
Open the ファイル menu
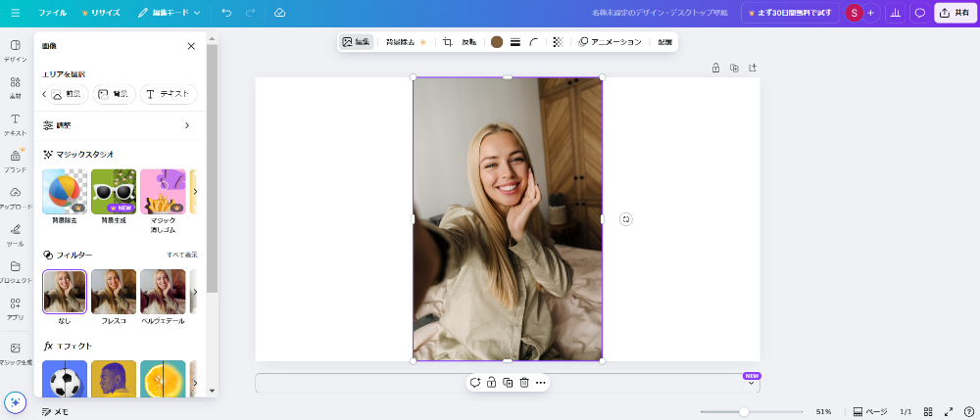point(52,13)
